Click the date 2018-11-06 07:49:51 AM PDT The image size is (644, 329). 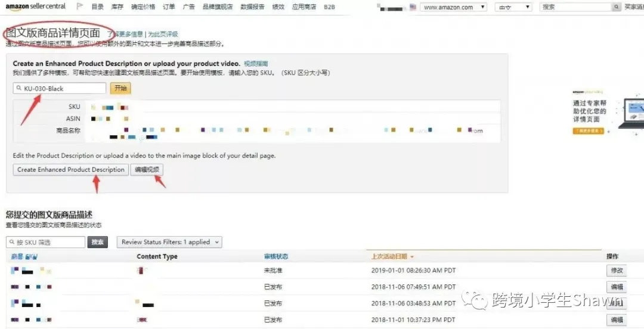[414, 287]
